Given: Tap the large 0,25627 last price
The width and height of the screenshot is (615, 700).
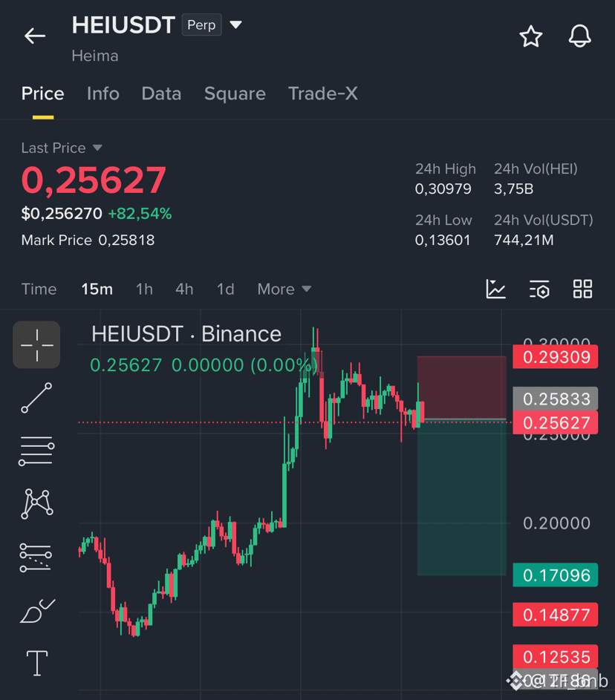Looking at the screenshot, I should (94, 180).
